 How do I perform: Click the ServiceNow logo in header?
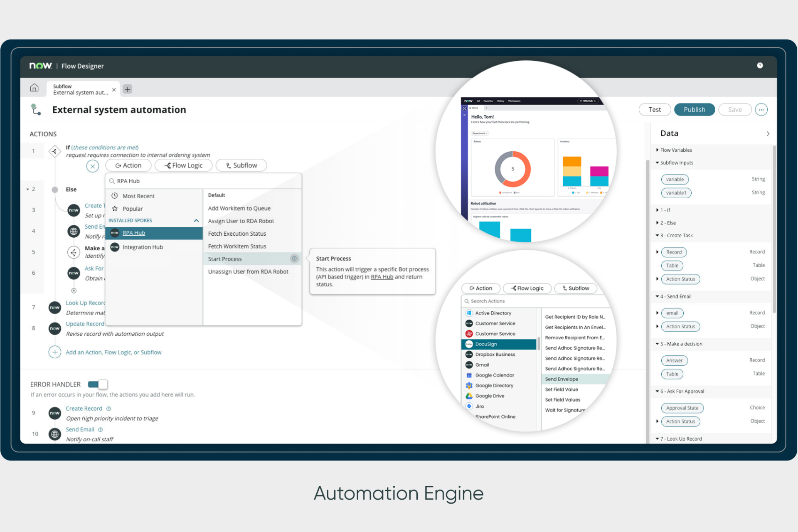click(x=40, y=66)
